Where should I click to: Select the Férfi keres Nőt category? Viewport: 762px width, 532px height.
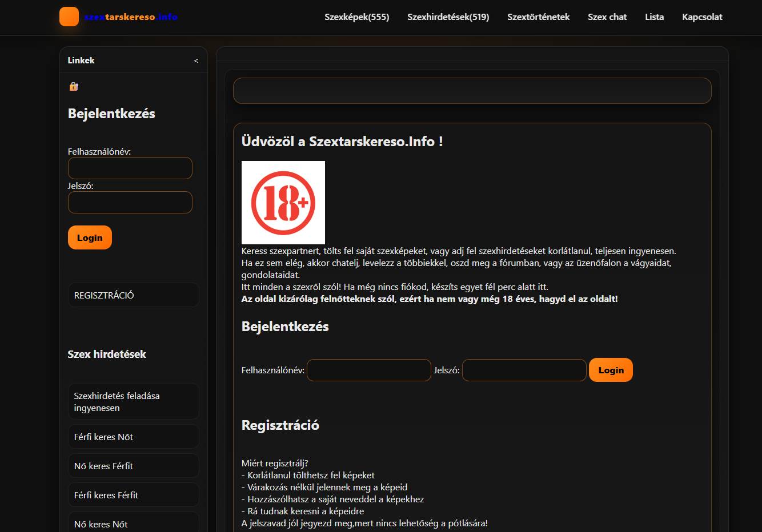(x=134, y=437)
